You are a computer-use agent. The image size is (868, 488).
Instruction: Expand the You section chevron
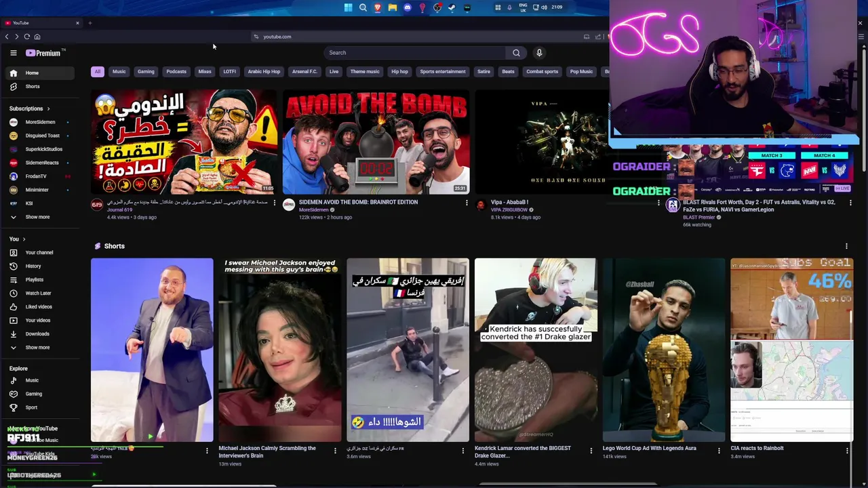pyautogui.click(x=24, y=239)
